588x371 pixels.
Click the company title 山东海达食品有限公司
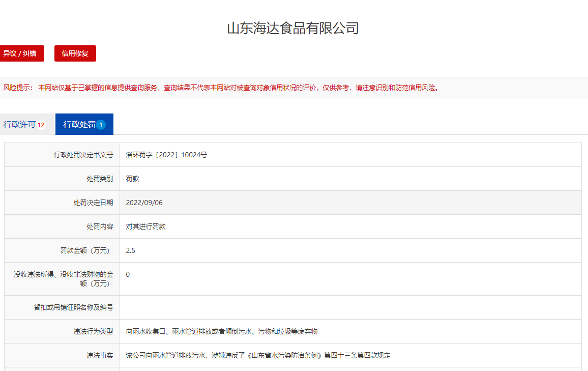[293, 28]
